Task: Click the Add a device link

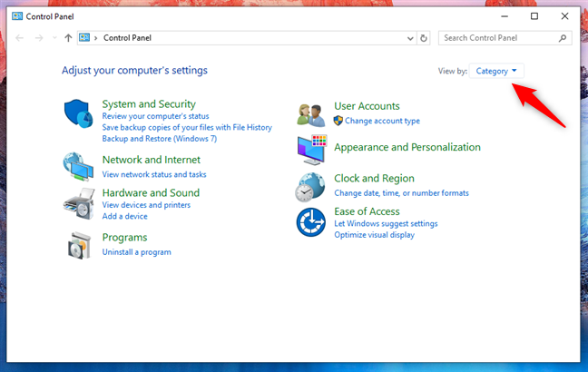Action: click(125, 216)
